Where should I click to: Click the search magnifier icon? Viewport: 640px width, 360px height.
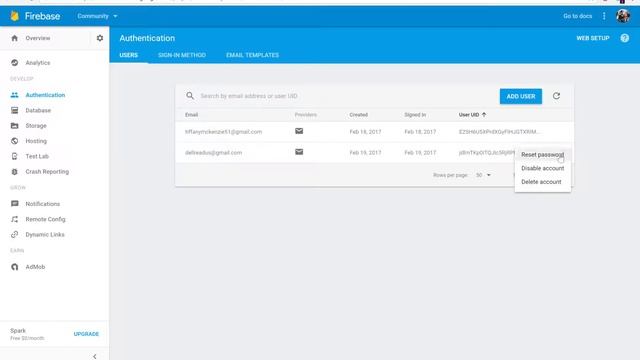[x=190, y=96]
